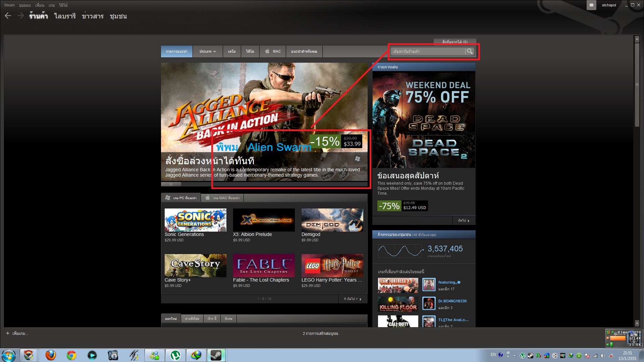Grab the featured banner carousel slider handle

171,184
